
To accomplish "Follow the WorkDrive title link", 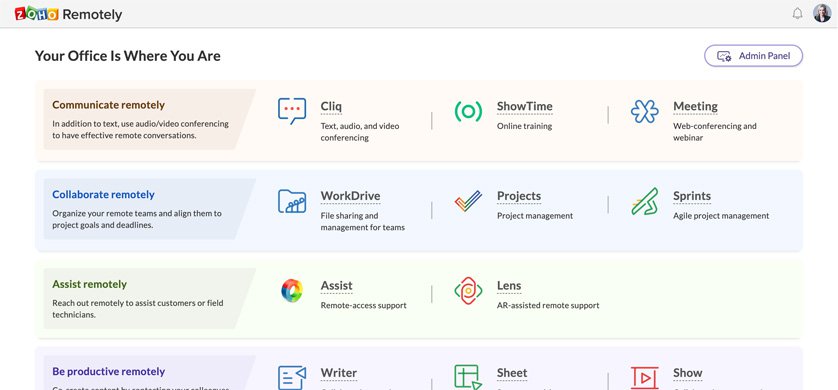I will (x=350, y=196).
